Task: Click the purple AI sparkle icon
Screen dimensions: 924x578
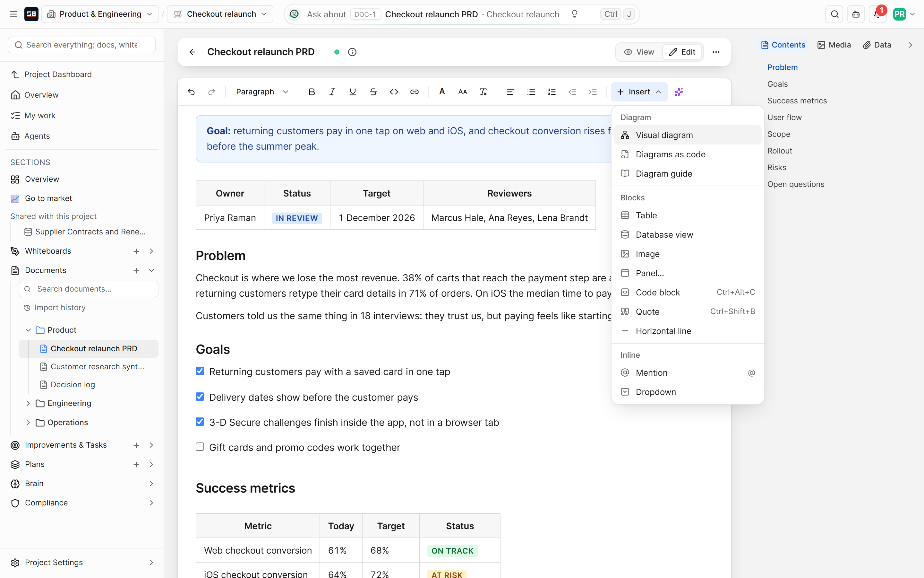Action: pyautogui.click(x=679, y=92)
